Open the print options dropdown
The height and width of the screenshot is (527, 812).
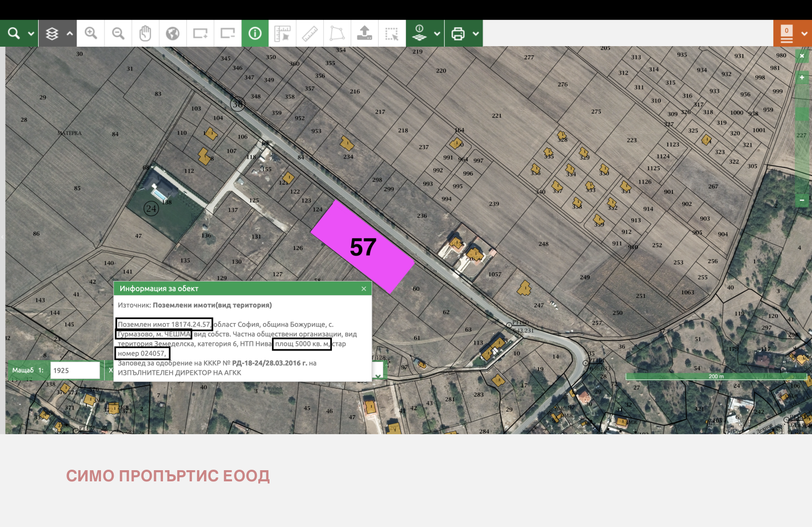[x=476, y=34]
